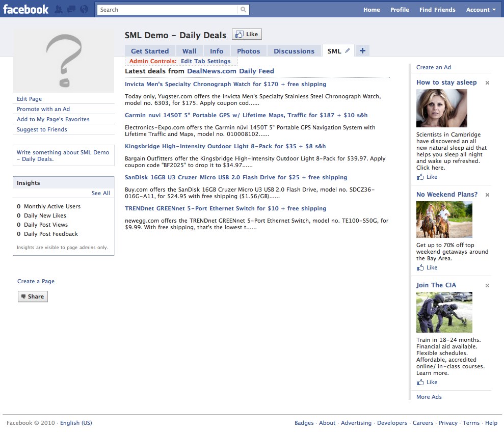This screenshot has height=433, width=504.
Task: Click Suggest to Friends
Action: pyautogui.click(x=42, y=129)
